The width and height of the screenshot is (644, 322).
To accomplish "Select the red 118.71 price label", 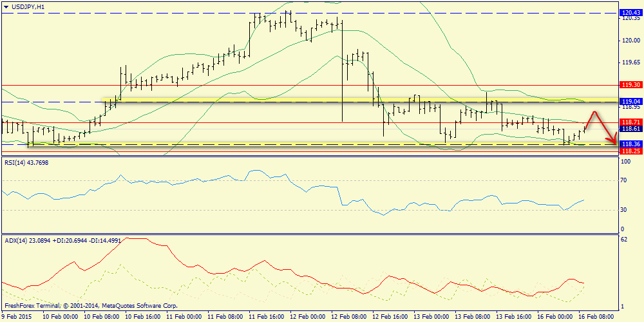I will (x=631, y=122).
